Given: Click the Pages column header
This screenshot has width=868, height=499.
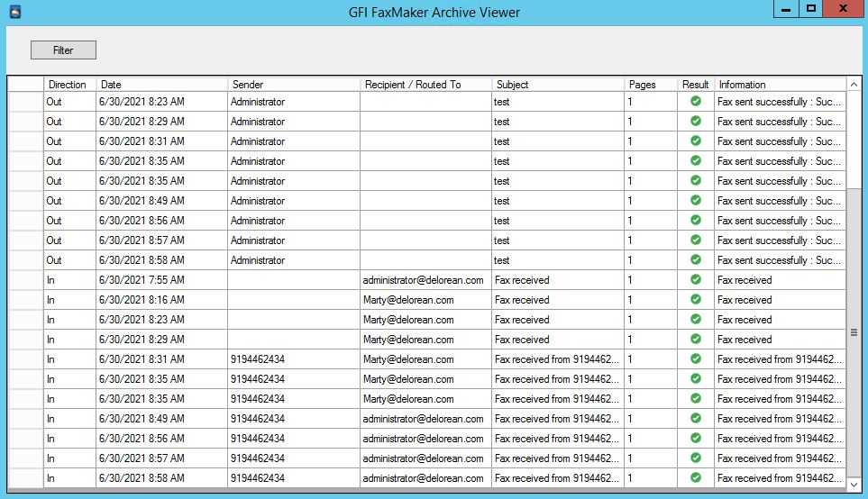Looking at the screenshot, I should pyautogui.click(x=651, y=84).
